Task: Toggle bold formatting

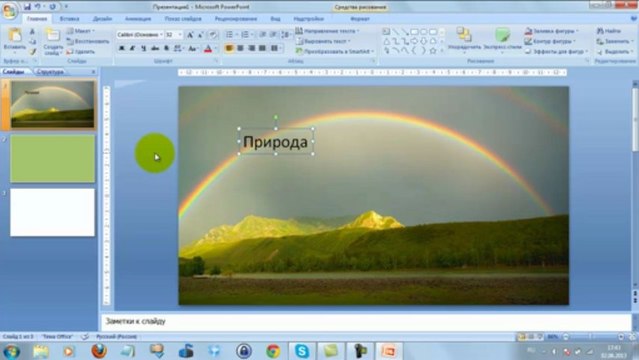Action: 121,49
